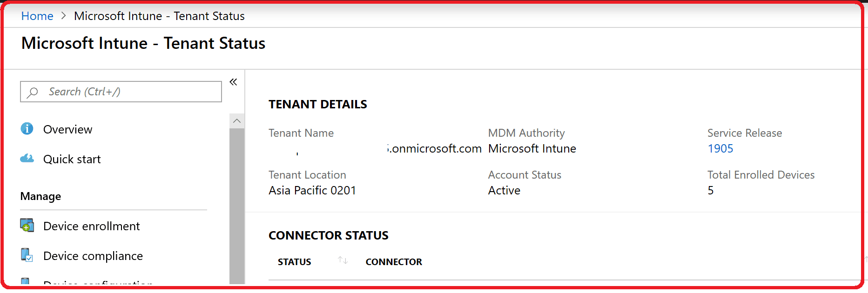Viewport: 868px width, 293px height.
Task: Collapse the left navigation menu
Action: pyautogui.click(x=233, y=82)
